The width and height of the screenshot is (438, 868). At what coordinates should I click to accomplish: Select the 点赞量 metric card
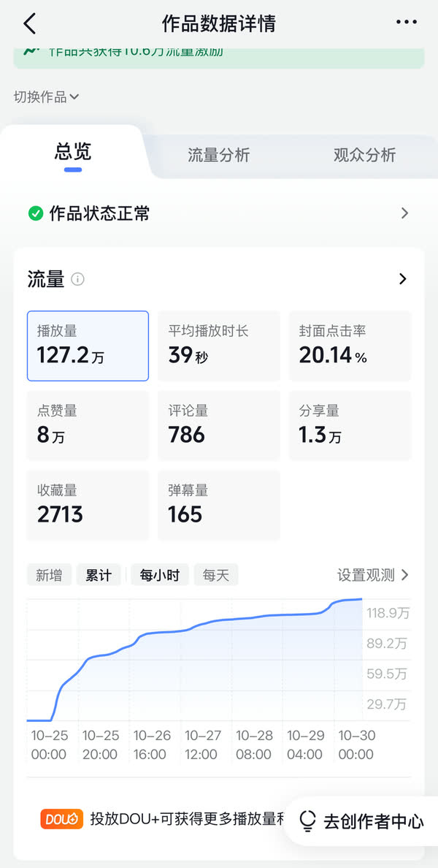pos(88,425)
